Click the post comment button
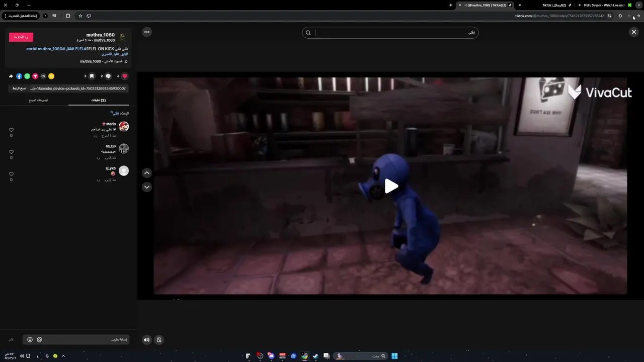644x362 pixels. [11, 340]
